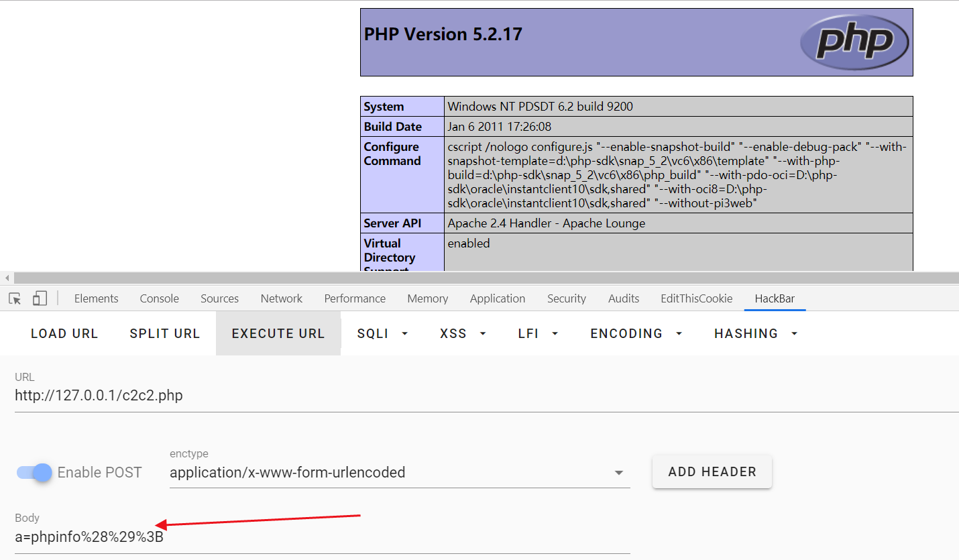The image size is (959, 560).
Task: Open the Performance tab
Action: pos(355,298)
